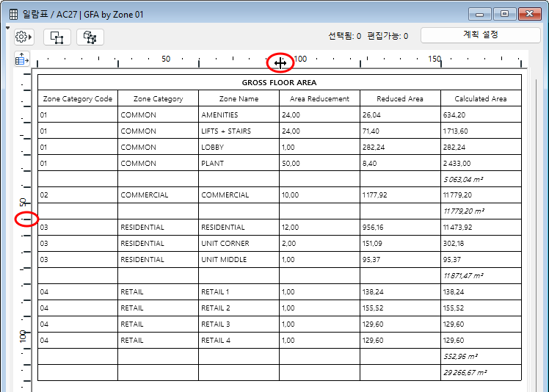Select the Zone Category Code column header
The width and height of the screenshot is (549, 392).
point(78,98)
